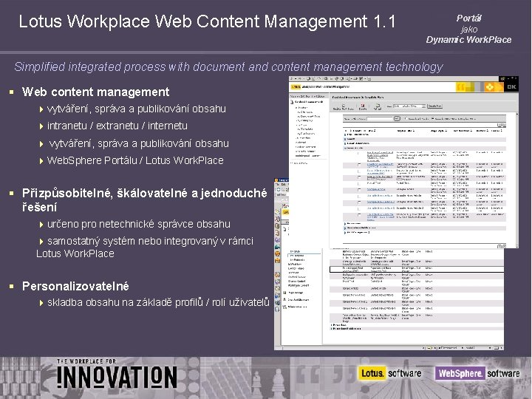Click the 'Portál jako Dynamic WorkPlace' caption
Screen dimensions: 532x399
(x=468, y=29)
